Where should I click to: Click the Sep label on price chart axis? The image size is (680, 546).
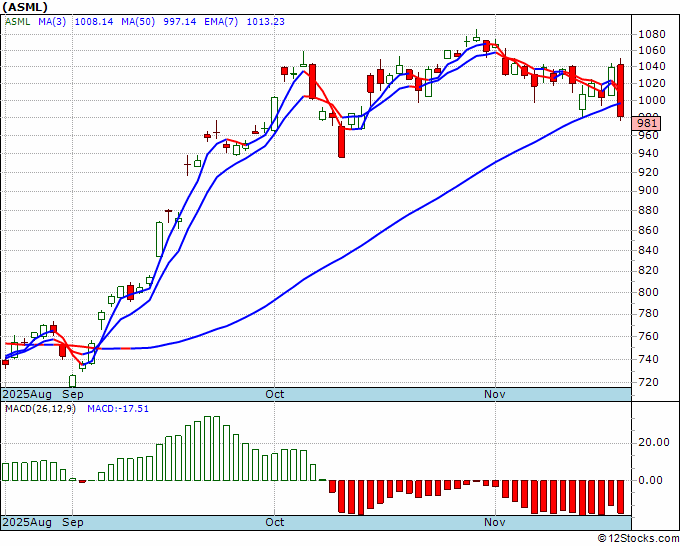click(x=72, y=394)
